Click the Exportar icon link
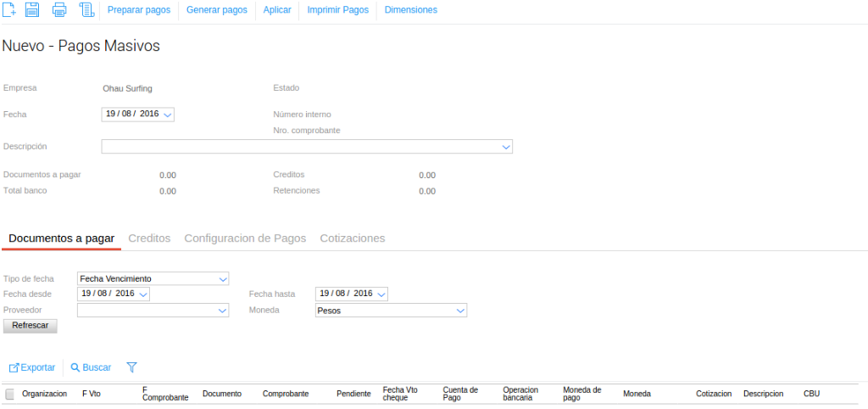 click(32, 367)
